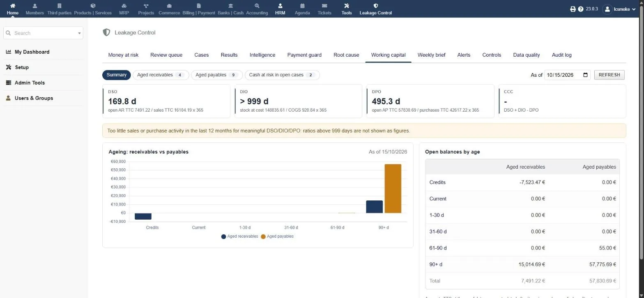Open the Tools wrench icon
The image size is (644, 298).
point(347,6)
